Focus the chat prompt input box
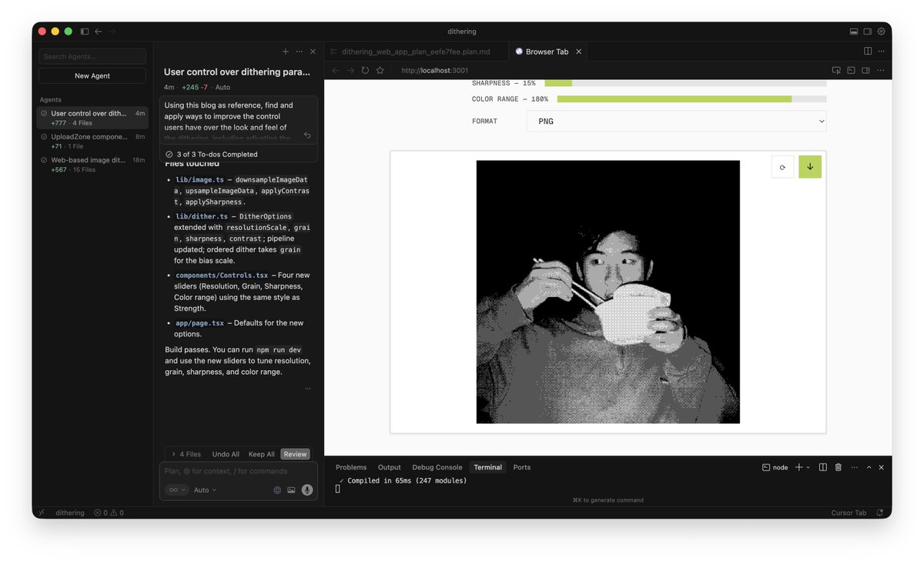Screen dimensions: 924x561 [x=239, y=471]
